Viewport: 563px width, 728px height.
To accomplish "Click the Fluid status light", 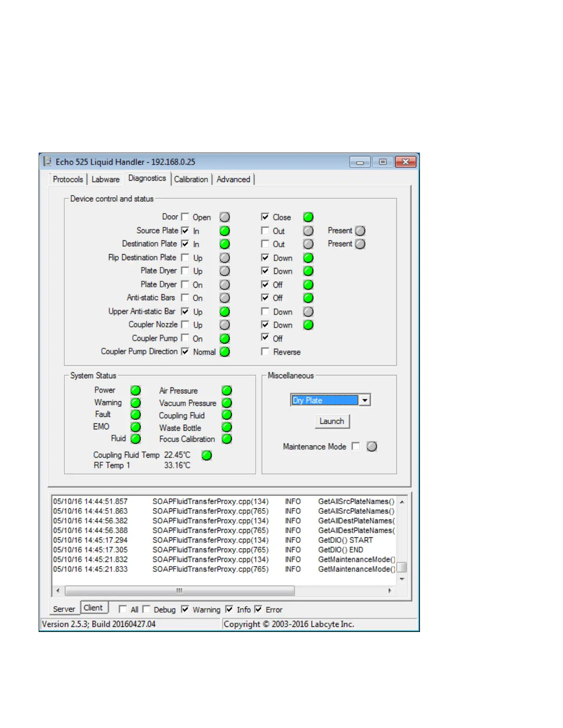I will point(136,439).
